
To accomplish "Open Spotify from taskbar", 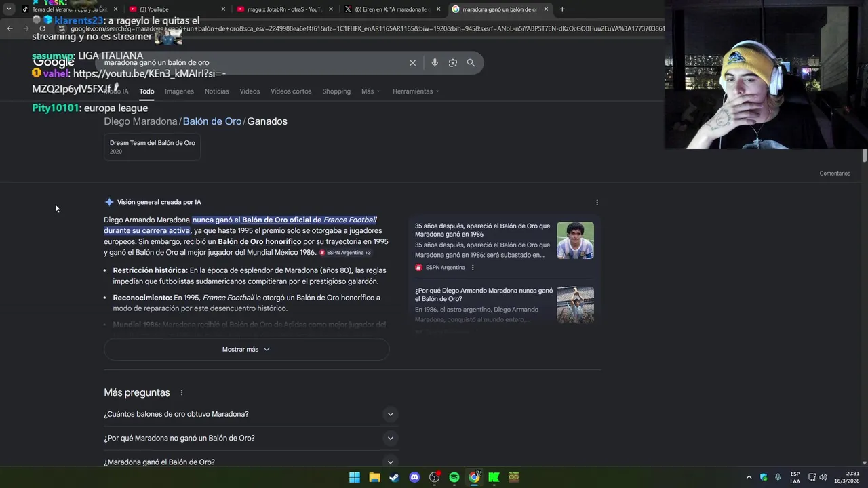I will coord(454,477).
